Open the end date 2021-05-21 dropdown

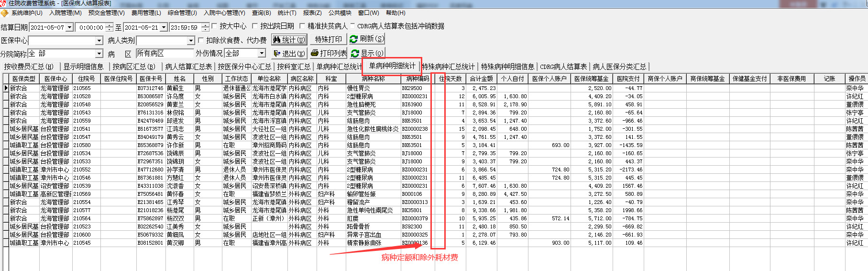pyautogui.click(x=164, y=27)
